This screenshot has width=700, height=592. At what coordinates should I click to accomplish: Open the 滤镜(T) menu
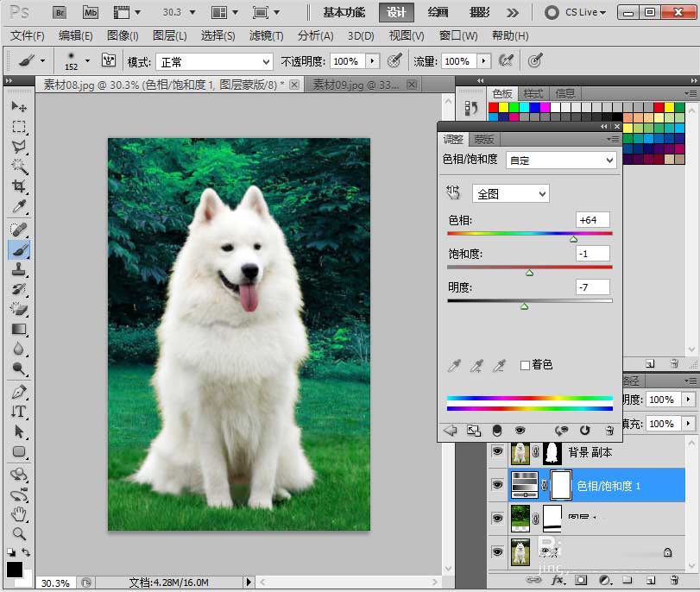pyautogui.click(x=266, y=35)
